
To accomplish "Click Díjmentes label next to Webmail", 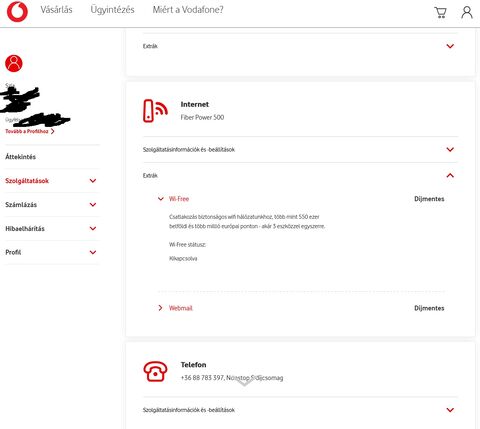I will pos(429,308).
